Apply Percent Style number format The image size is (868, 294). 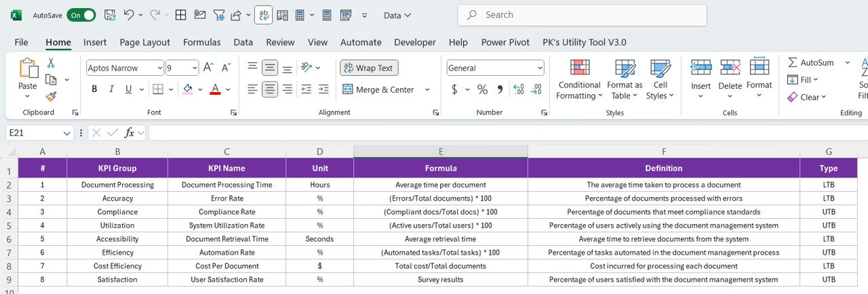coord(482,89)
